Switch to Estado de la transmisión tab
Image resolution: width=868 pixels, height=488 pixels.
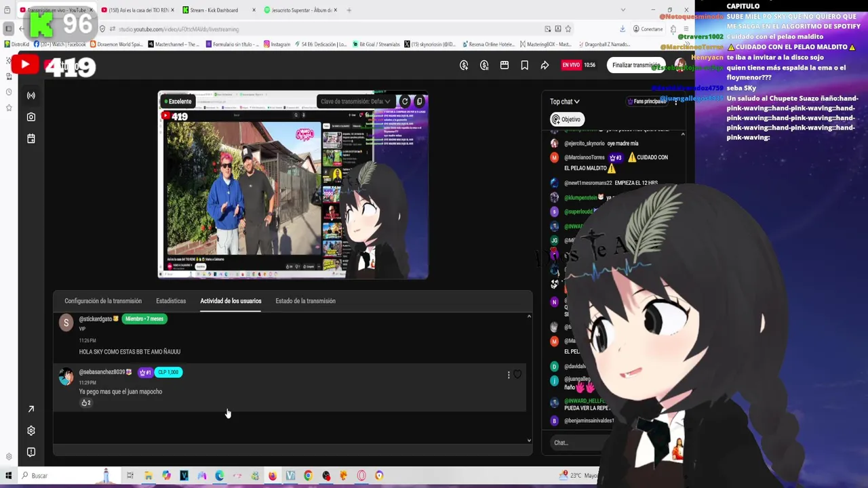pyautogui.click(x=305, y=301)
